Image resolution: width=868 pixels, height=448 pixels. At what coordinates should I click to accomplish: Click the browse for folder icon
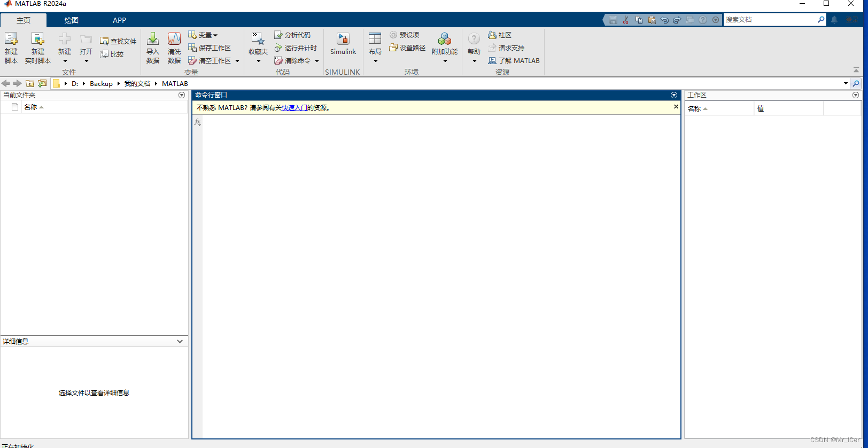pos(42,83)
